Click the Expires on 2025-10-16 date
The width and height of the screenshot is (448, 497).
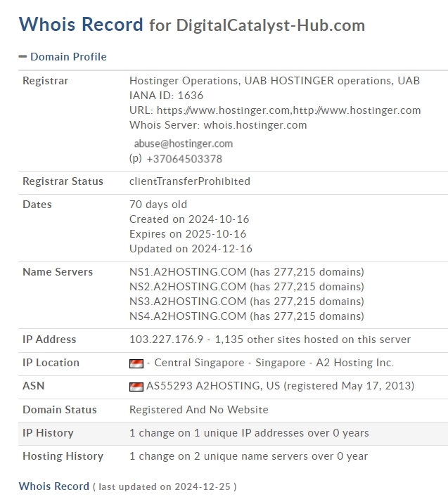tap(188, 234)
